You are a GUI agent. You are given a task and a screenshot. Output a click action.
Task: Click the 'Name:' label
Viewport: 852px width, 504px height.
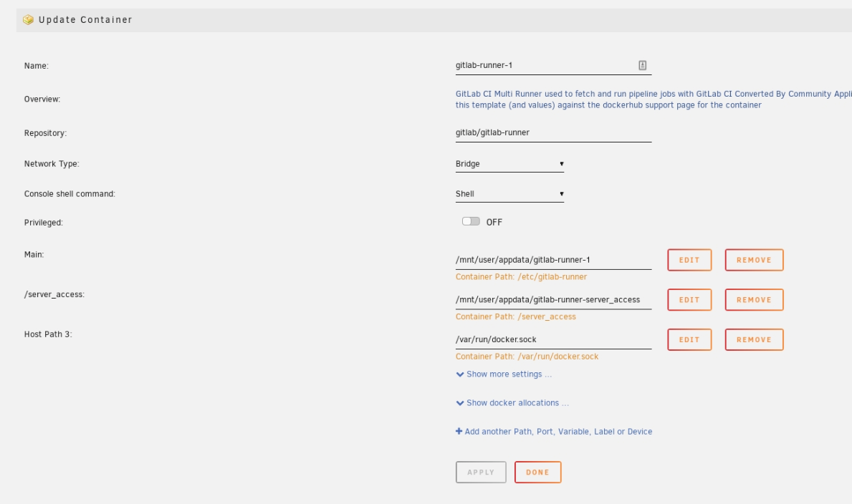point(37,66)
